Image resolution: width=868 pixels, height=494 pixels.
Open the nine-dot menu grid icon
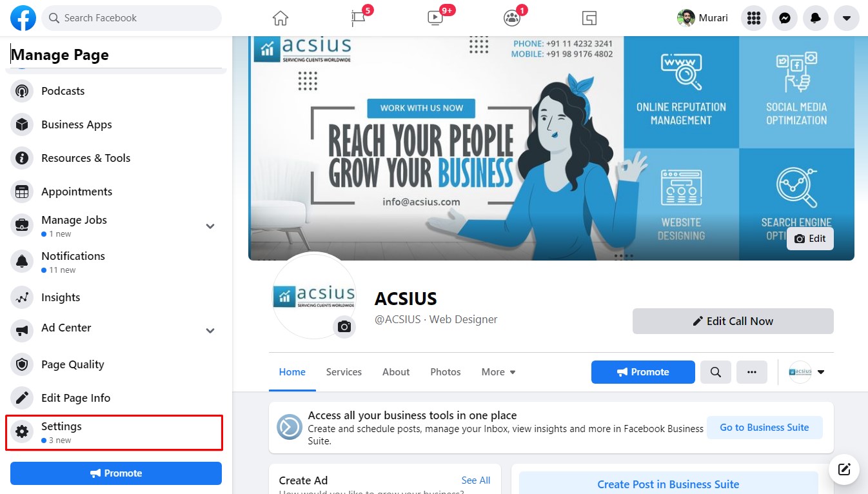click(754, 18)
